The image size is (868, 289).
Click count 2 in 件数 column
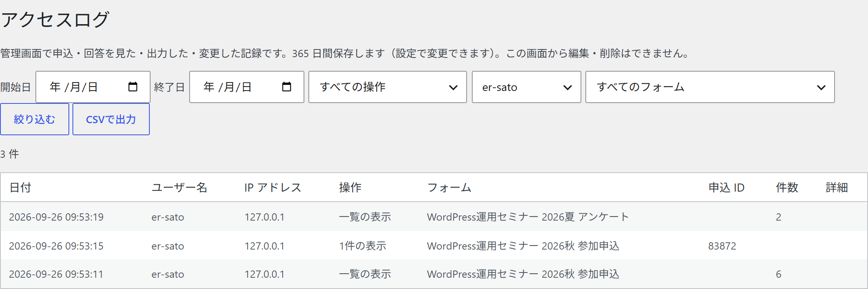[x=779, y=217]
